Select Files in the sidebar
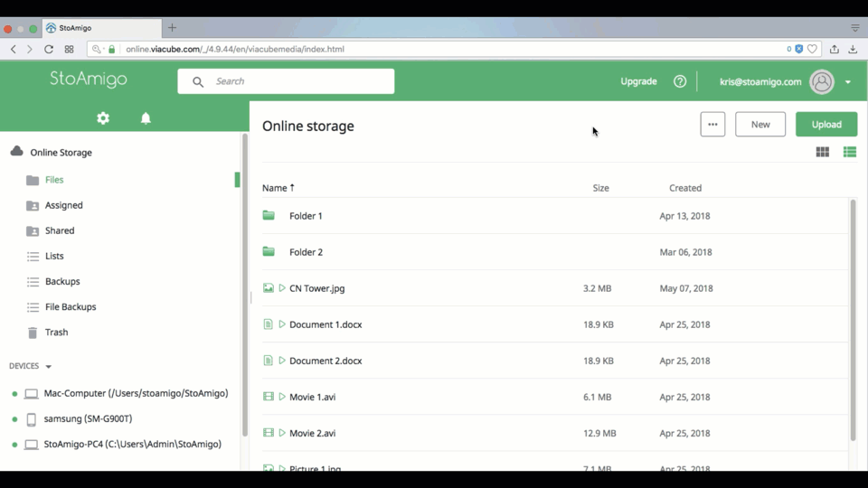Screen dimensions: 868x488 (54, 180)
